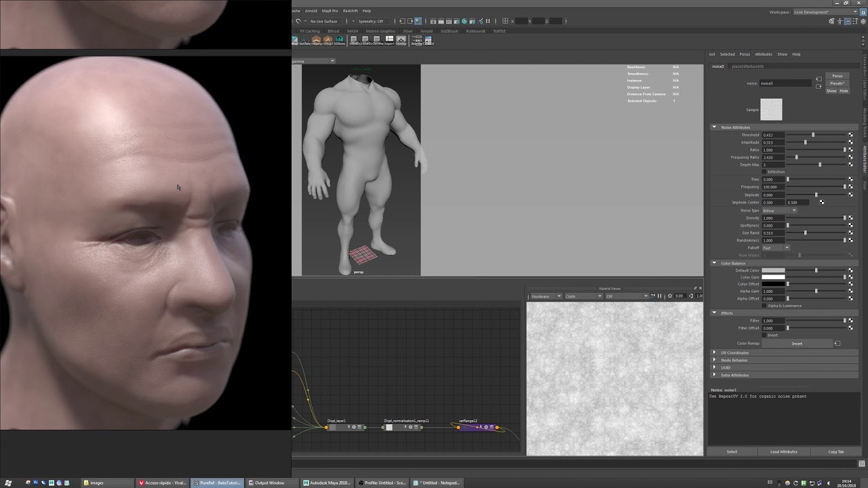Click the Hypershade render settings teal icon
Screen dimensions: 868x488
point(465,21)
